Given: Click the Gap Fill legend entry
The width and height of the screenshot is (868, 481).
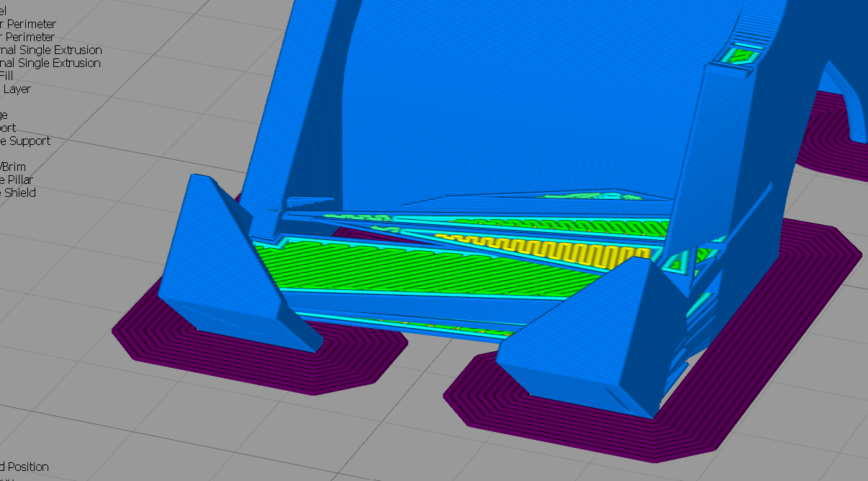Looking at the screenshot, I should [6, 76].
